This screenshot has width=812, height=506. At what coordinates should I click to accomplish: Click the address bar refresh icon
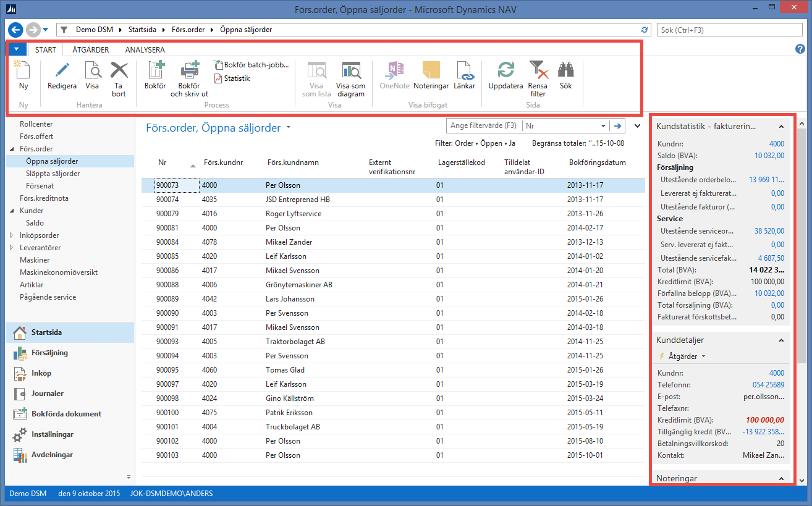tap(645, 30)
